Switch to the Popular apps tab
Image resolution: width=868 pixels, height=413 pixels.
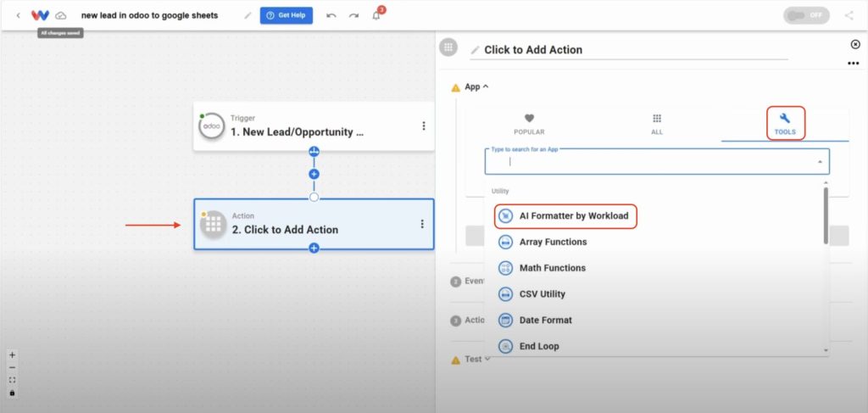[529, 125]
